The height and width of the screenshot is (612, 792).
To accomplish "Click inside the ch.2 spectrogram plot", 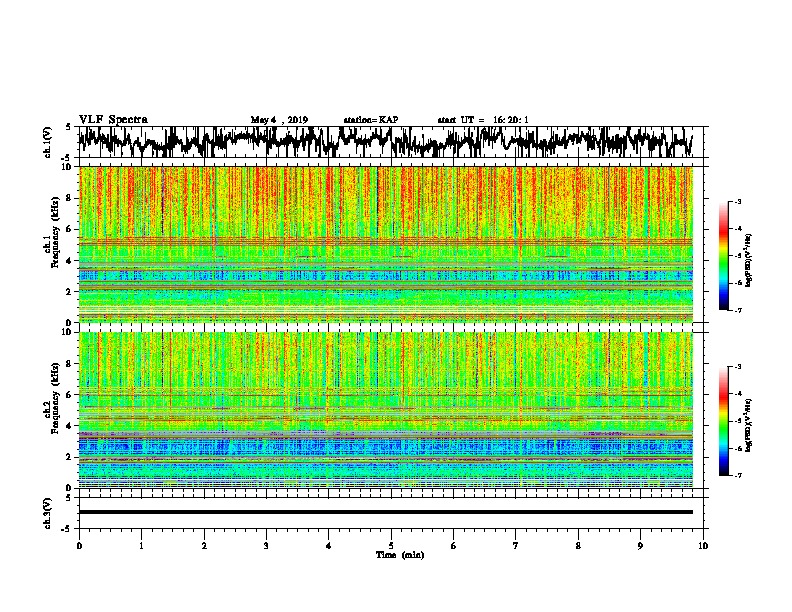I will pyautogui.click(x=385, y=410).
